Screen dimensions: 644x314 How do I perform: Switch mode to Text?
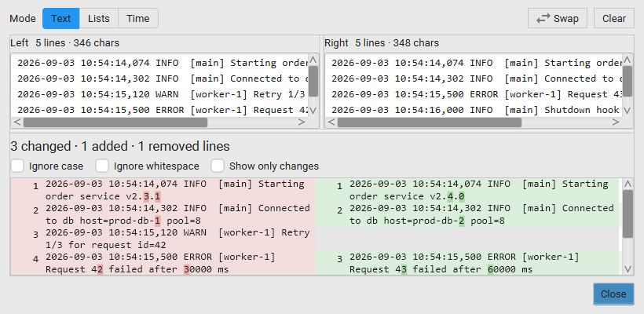(x=60, y=19)
